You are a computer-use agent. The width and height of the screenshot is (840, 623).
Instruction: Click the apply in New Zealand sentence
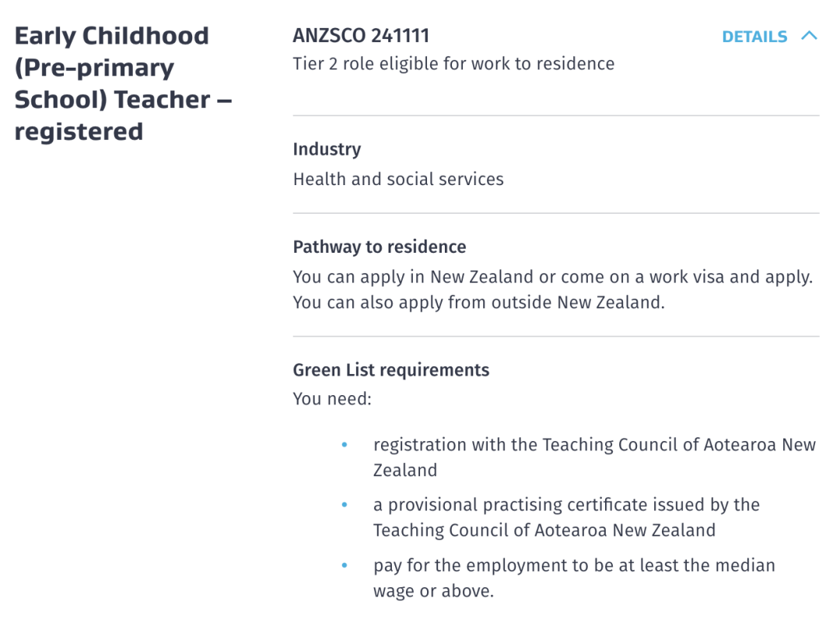click(x=553, y=277)
